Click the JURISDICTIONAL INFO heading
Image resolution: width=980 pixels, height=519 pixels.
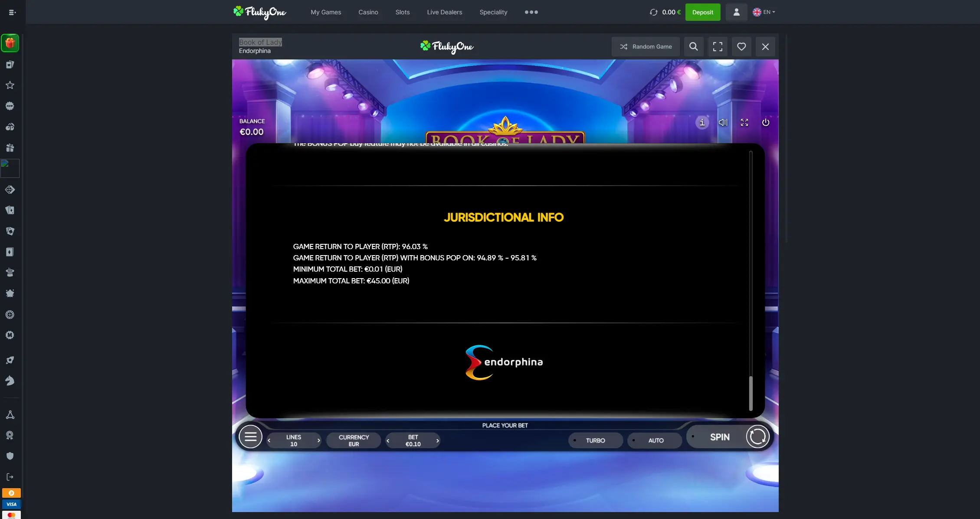(504, 217)
